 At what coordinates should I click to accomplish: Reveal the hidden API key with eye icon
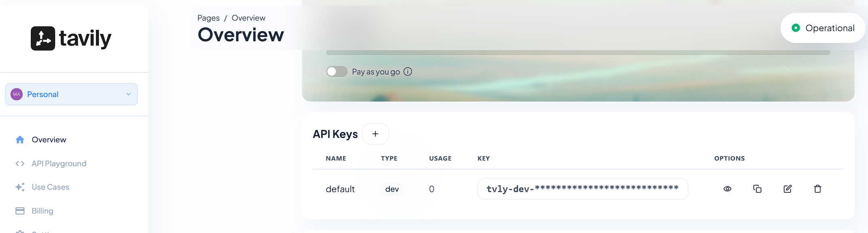coord(727,189)
